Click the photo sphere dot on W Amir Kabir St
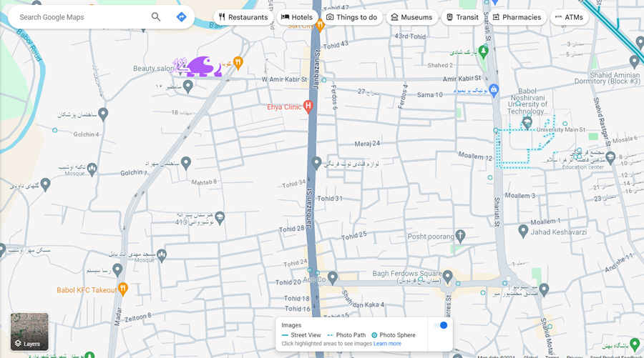The width and height of the screenshot is (644, 358). (324, 80)
